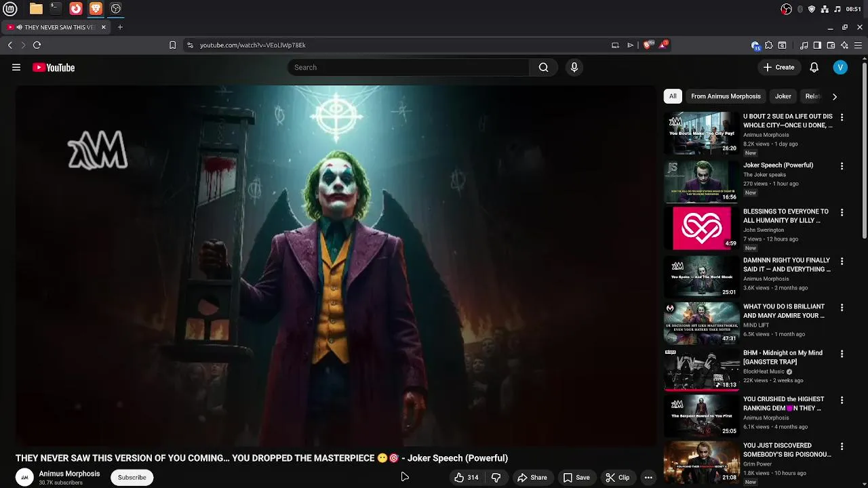Switch to OBS Studio taskbar window
This screenshot has height=488, width=868.
point(115,9)
